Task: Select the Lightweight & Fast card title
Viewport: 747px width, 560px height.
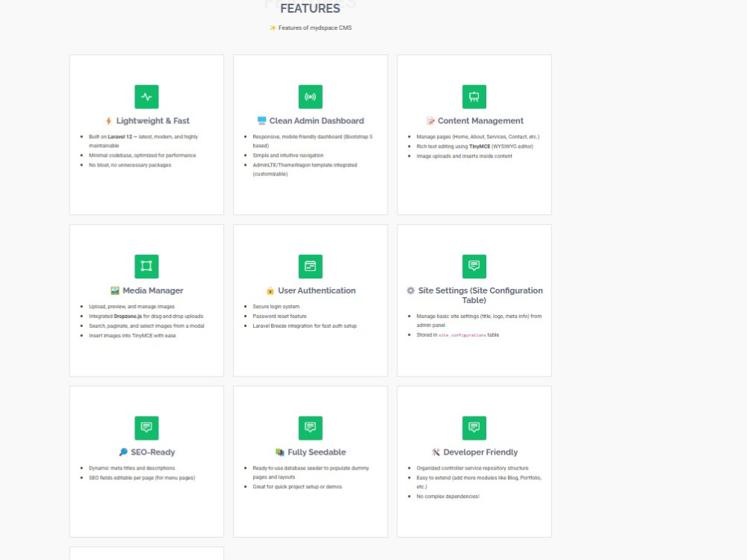Action: 152,121
